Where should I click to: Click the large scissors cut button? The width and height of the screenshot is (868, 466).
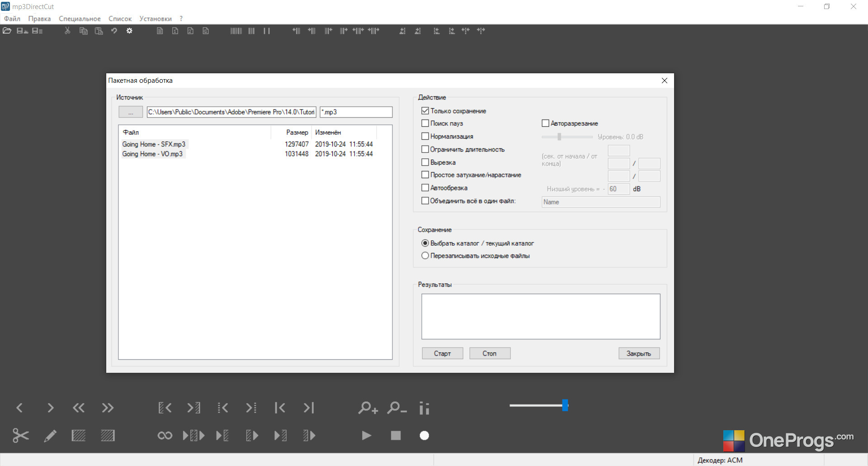pos(20,436)
